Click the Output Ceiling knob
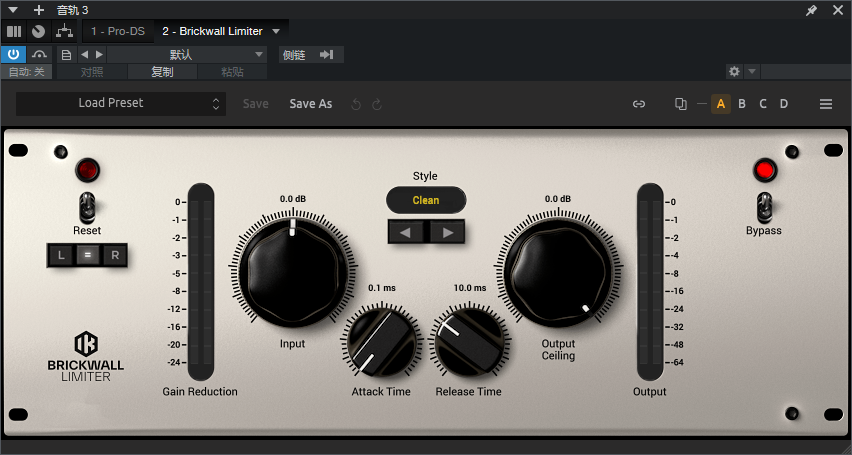This screenshot has width=852, height=455. [x=559, y=273]
